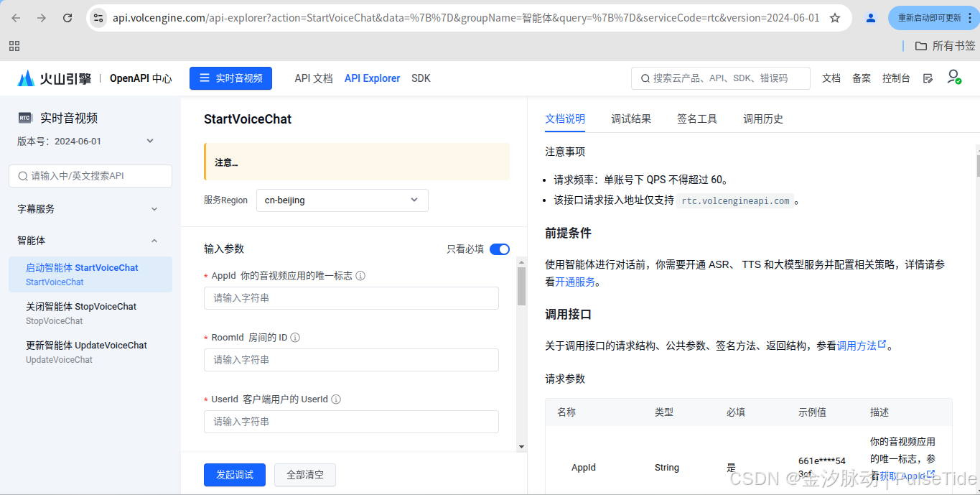Click the String type cell for AppId
980x495 pixels.
667,468
